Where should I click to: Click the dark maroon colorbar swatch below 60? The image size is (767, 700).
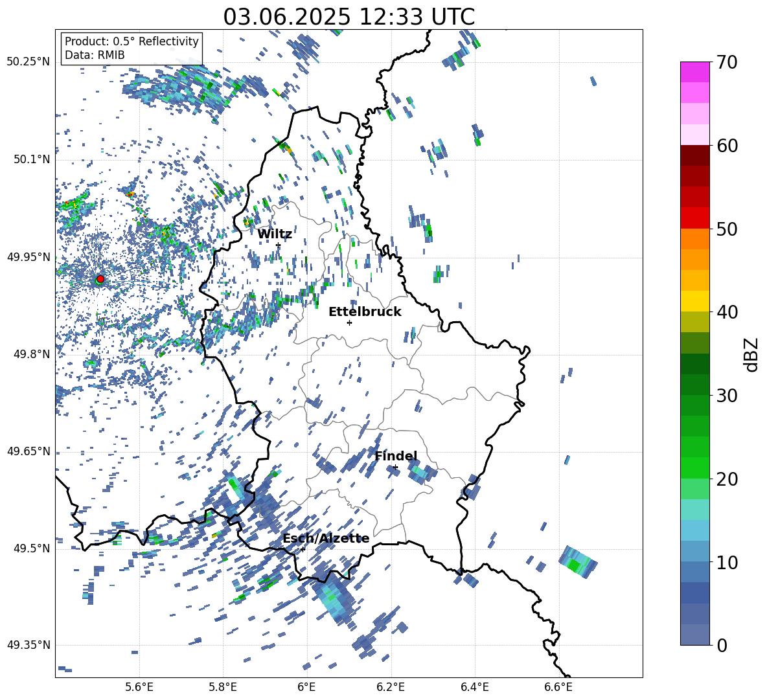pos(694,155)
